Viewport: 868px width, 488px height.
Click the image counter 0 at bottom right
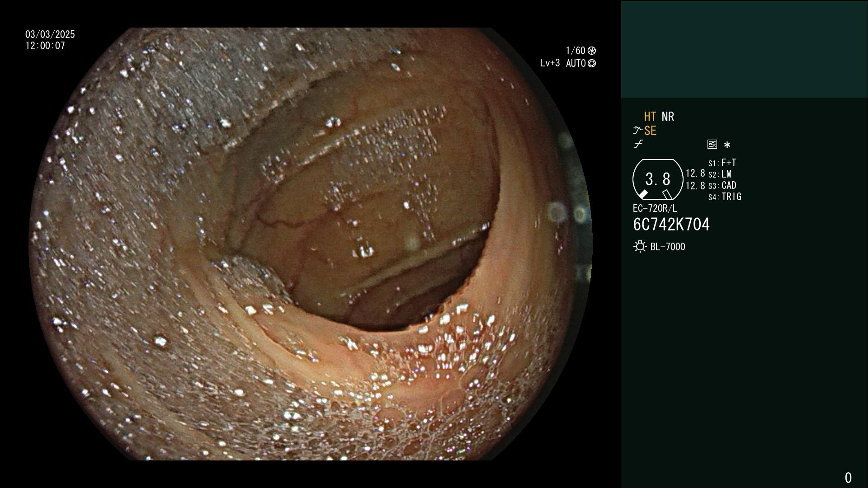tap(848, 478)
